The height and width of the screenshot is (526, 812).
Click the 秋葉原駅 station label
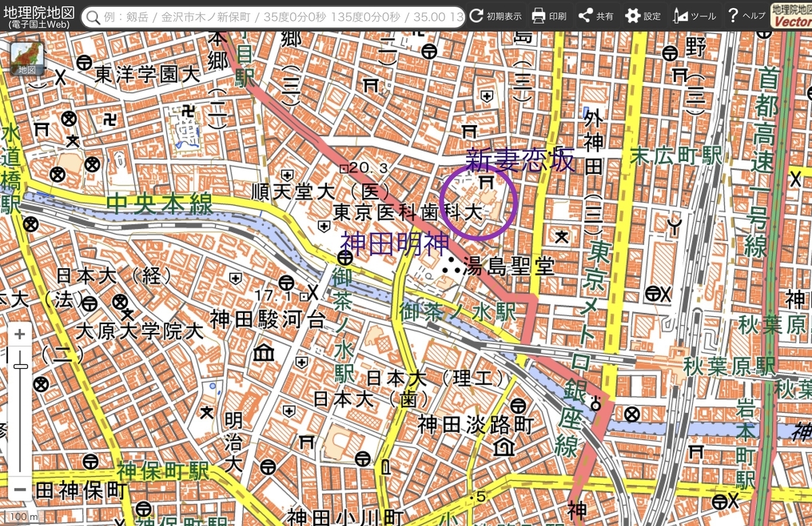tap(728, 368)
